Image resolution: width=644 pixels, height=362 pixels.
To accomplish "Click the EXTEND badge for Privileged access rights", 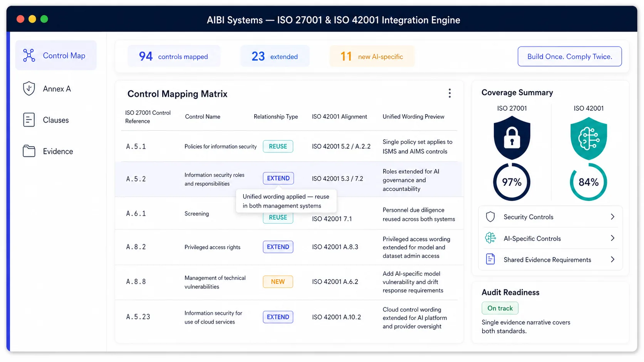I will (278, 247).
